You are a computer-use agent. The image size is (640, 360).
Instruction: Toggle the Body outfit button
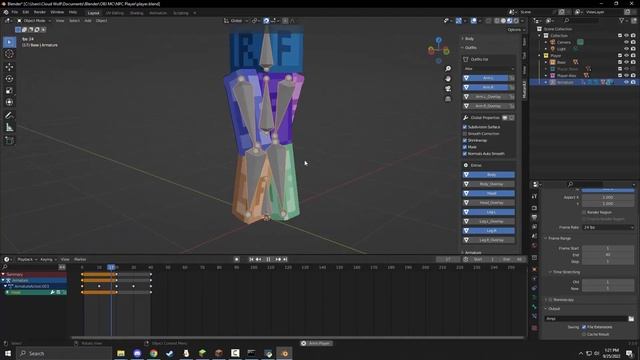tap(489, 175)
